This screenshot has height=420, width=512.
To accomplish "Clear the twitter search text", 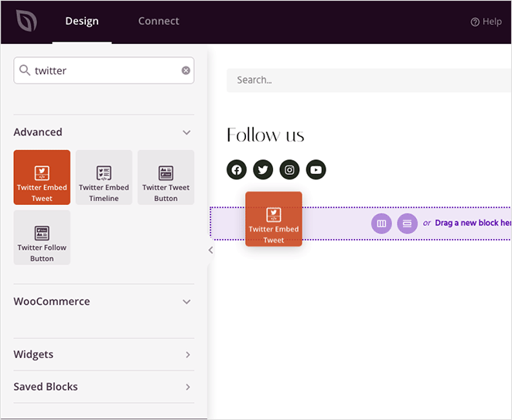I will (186, 70).
